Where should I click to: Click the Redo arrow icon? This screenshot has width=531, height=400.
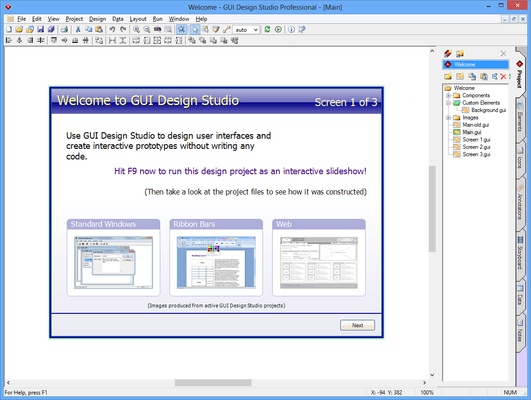[123, 29]
